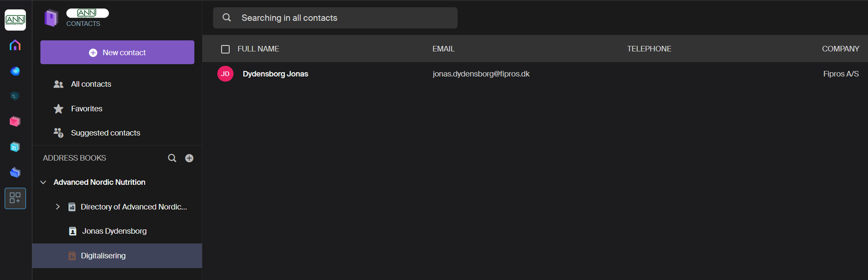Click the ANN organization logo in sidebar

click(x=15, y=20)
